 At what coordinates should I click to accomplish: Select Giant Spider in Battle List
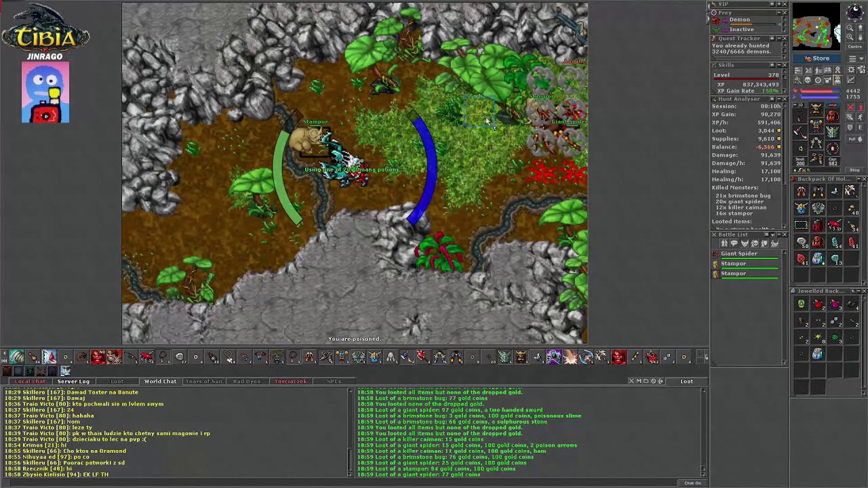coord(746,255)
